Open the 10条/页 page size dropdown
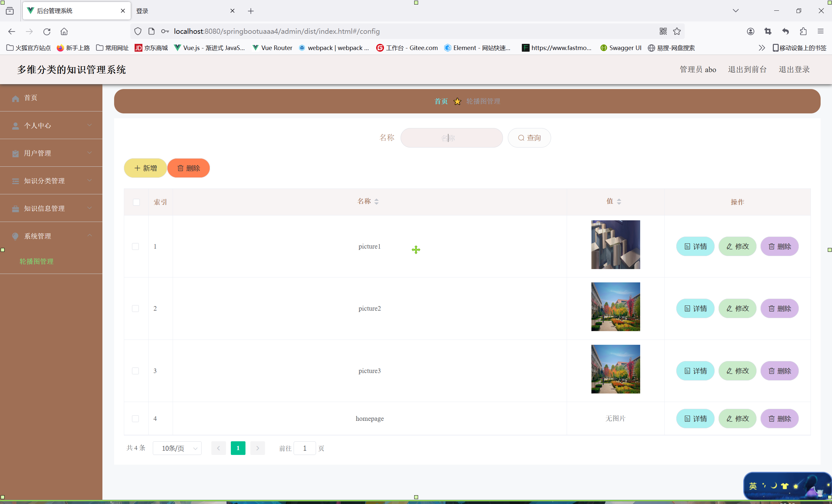 (x=177, y=448)
